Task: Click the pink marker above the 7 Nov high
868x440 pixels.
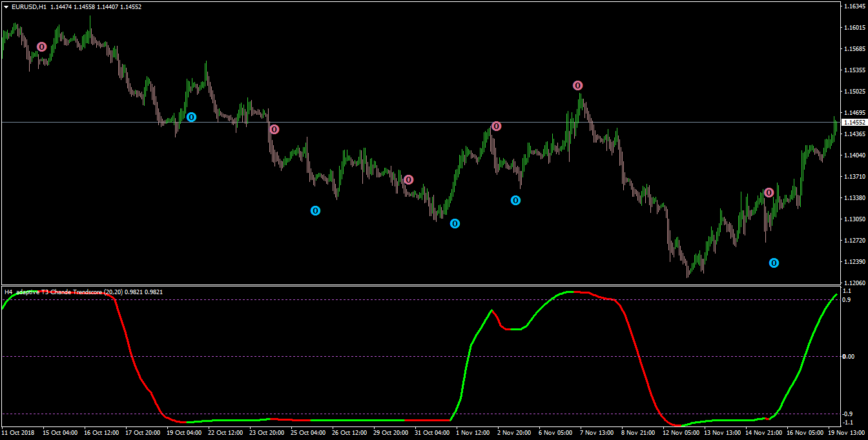Action: [x=577, y=85]
